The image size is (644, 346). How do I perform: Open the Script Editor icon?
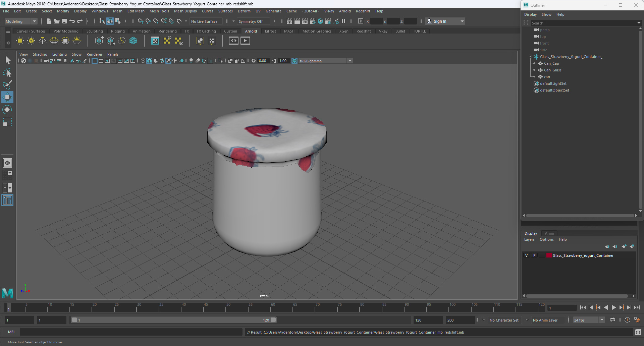pos(638,332)
